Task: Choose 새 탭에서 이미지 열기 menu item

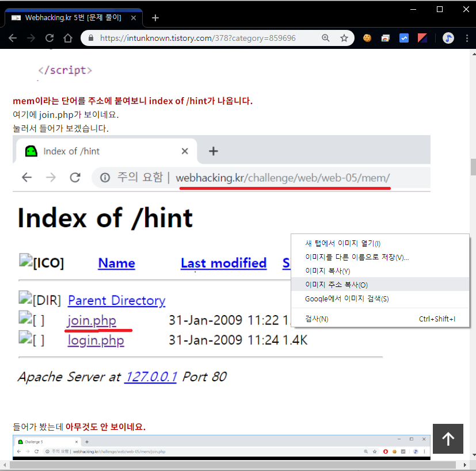Action: click(x=380, y=243)
